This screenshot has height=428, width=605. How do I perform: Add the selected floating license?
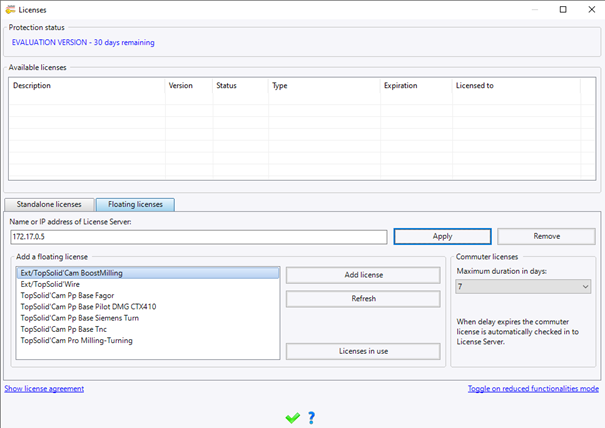[x=363, y=275]
